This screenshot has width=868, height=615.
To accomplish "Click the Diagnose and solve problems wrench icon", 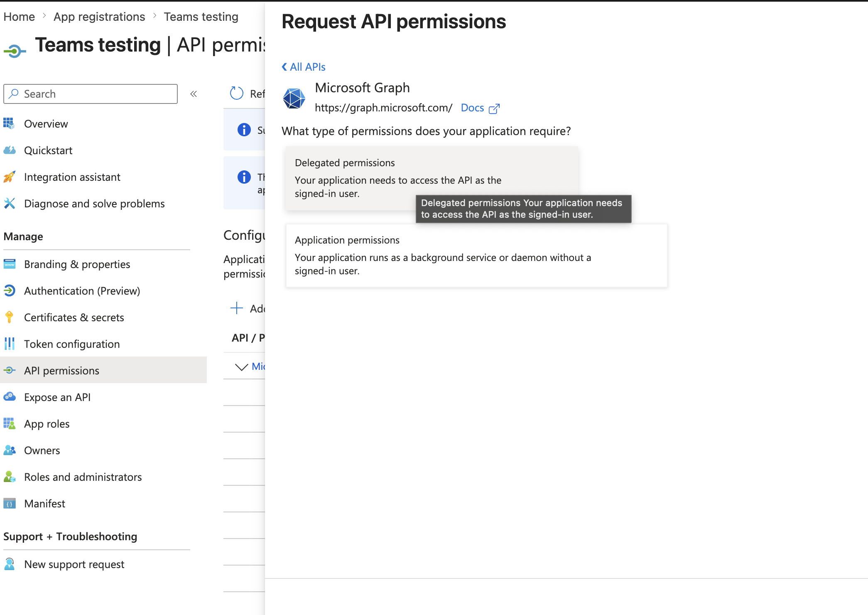I will coord(9,203).
